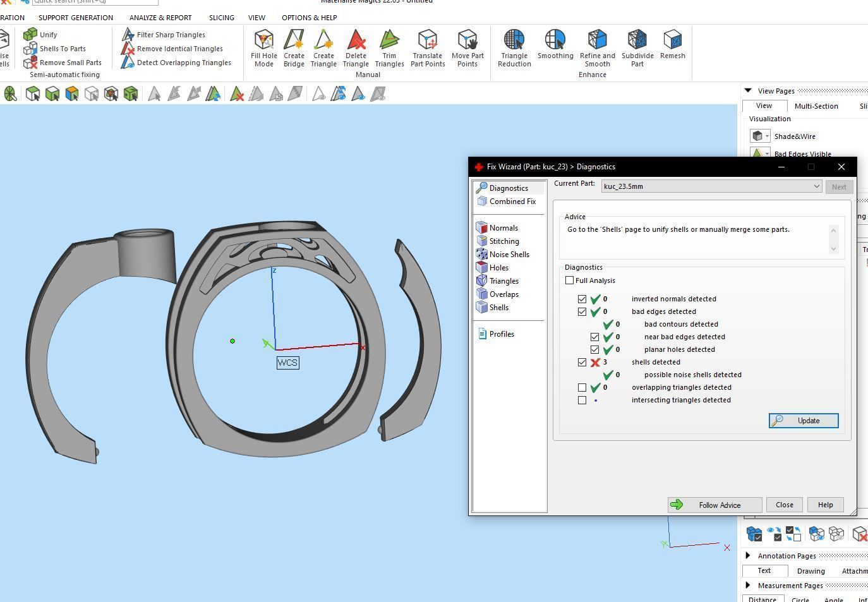Screen dimensions: 868x602
Task: Uncheck bad edges detected checkbox
Action: (582, 311)
